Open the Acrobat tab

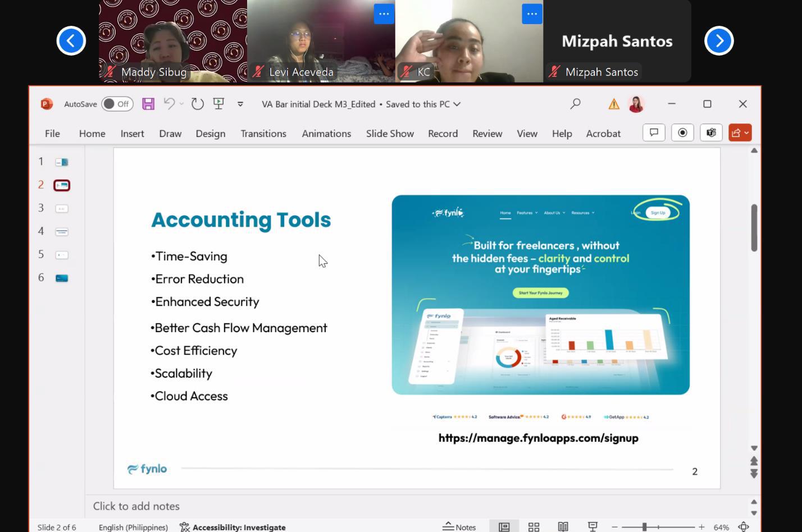tap(603, 134)
